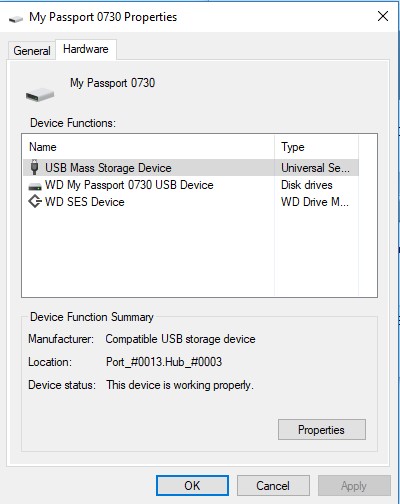Click the greyed-out Apply button
400x504 pixels.
click(x=354, y=486)
